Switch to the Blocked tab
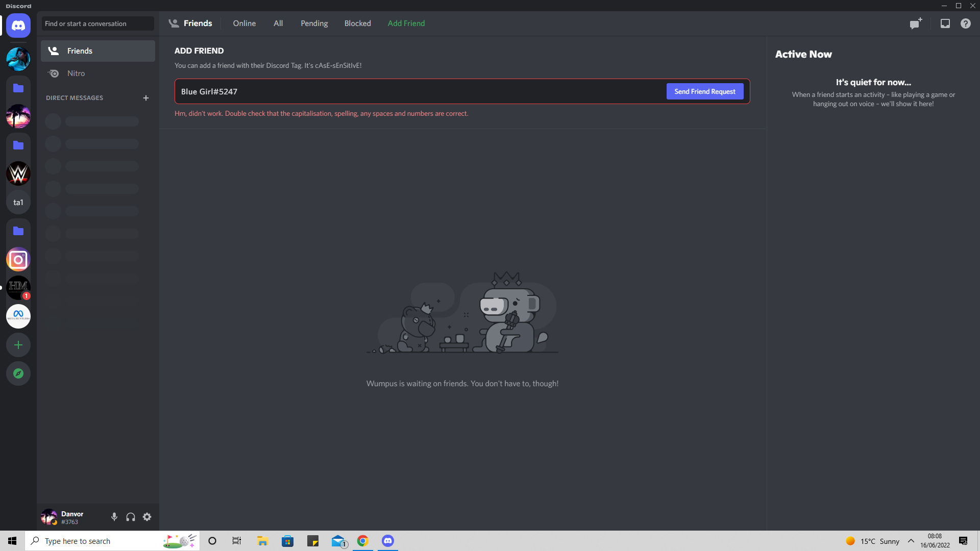980x551 pixels. [x=357, y=23]
